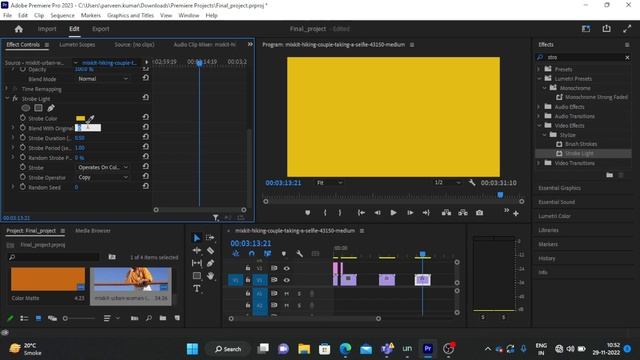Image resolution: width=640 pixels, height=360 pixels.
Task: Reset the Random Seed parameter
Action: [146, 187]
